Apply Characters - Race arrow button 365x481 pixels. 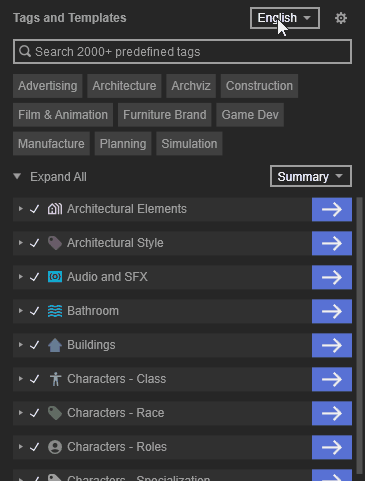[x=332, y=413]
